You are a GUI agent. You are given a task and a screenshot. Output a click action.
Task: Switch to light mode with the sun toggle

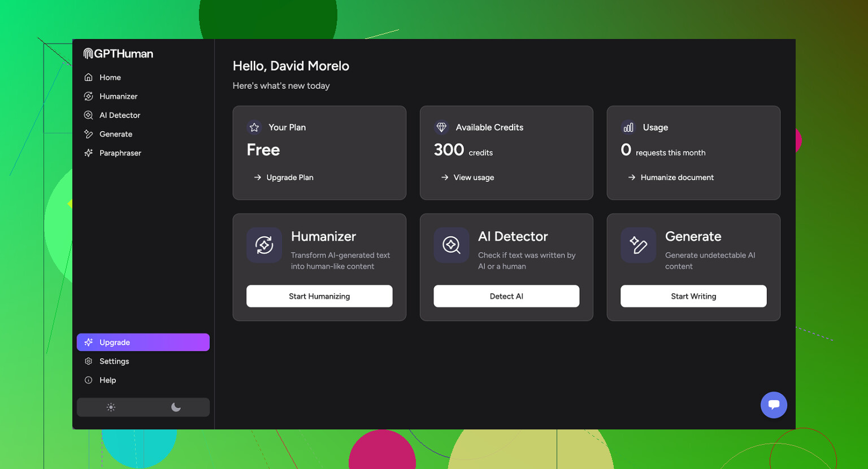[111, 407]
